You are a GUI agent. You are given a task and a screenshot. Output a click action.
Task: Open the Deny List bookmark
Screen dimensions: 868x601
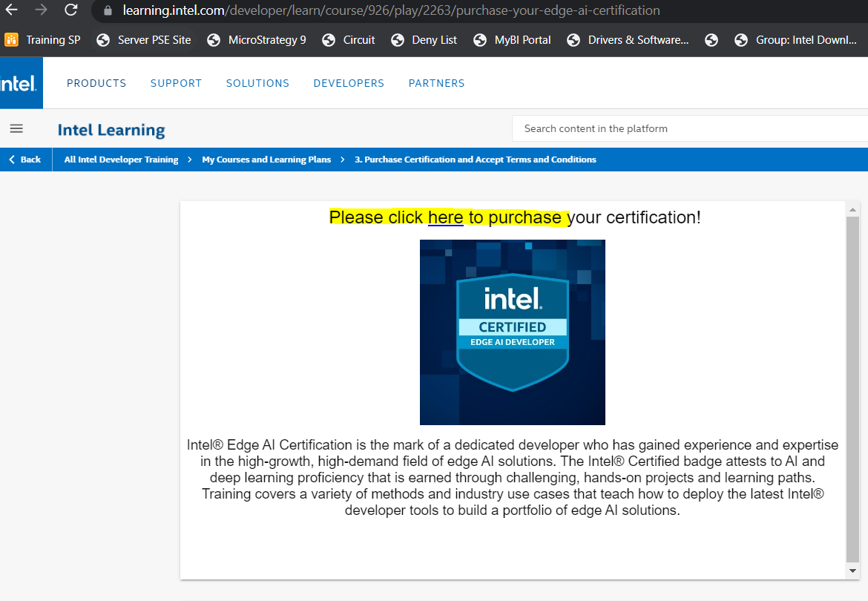pyautogui.click(x=424, y=39)
